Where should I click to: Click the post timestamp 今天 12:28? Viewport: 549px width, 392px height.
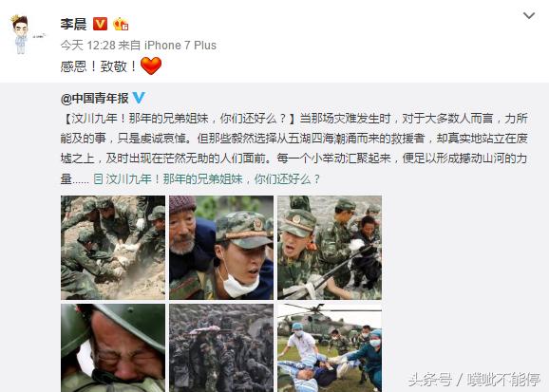coord(88,46)
